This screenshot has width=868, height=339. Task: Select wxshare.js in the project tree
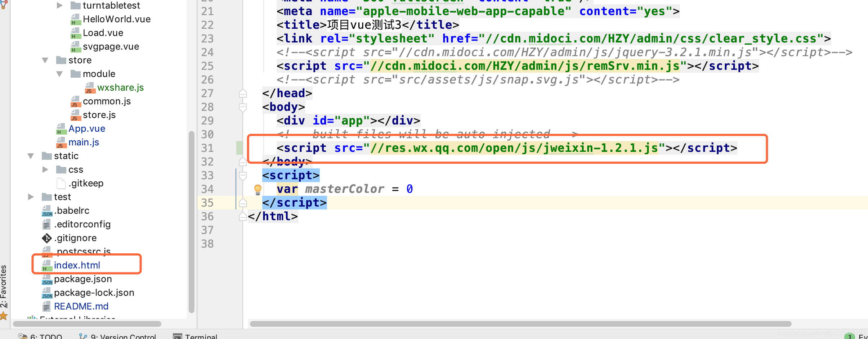click(x=120, y=87)
